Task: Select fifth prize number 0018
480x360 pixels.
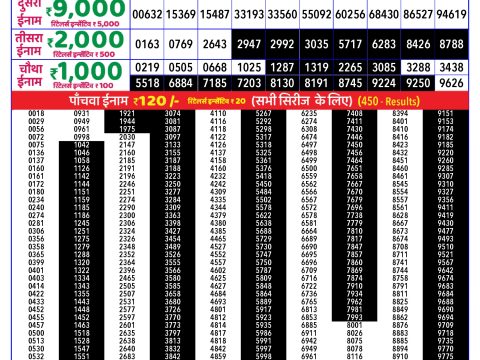Action: pos(36,114)
